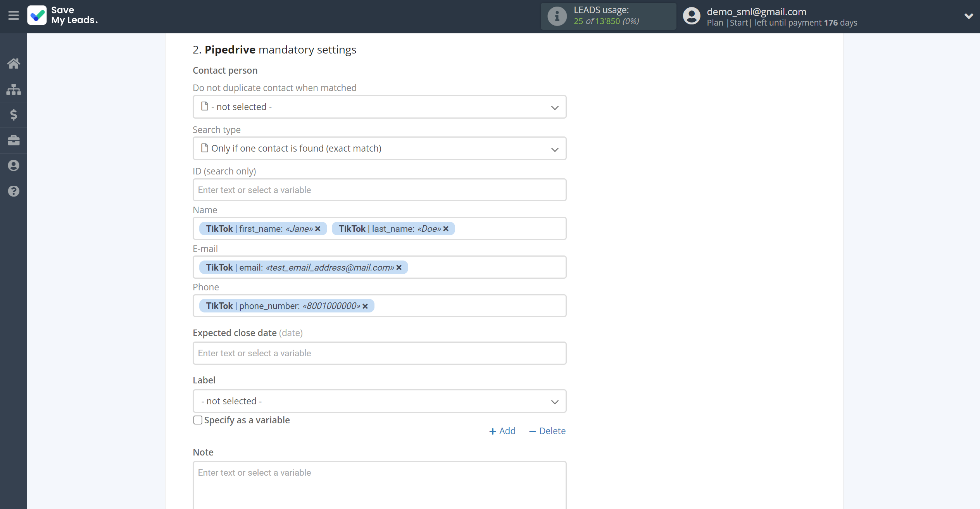
Task: Open the Profile user icon in sidebar
Action: [14, 166]
